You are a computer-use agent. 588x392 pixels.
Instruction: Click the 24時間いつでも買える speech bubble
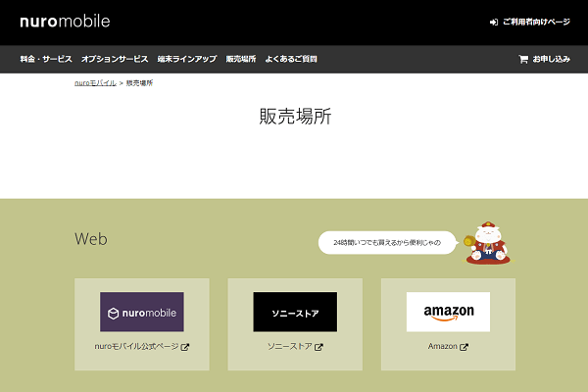click(388, 243)
